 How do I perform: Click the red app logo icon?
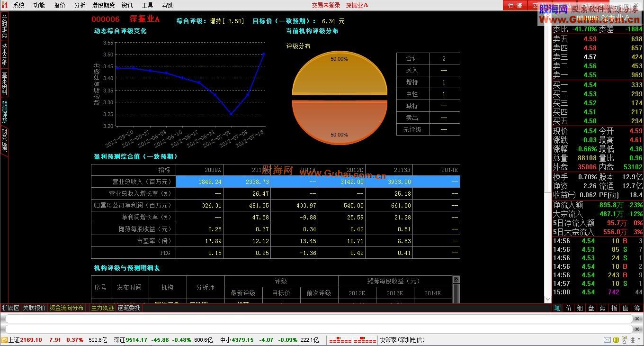click(4, 5)
